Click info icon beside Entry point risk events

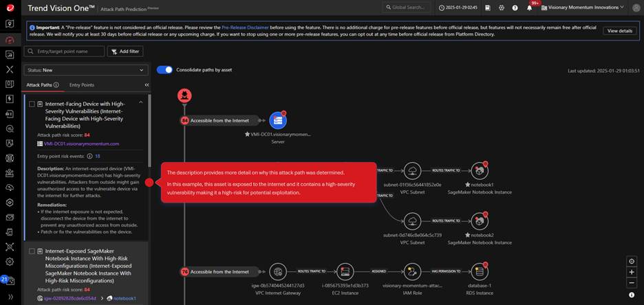point(89,156)
